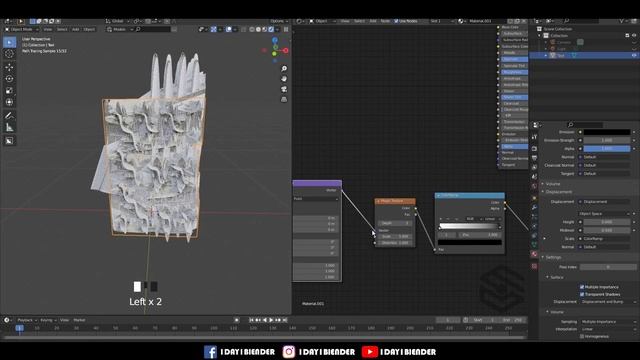
Task: Open the Material properties tab
Action: click(534, 254)
